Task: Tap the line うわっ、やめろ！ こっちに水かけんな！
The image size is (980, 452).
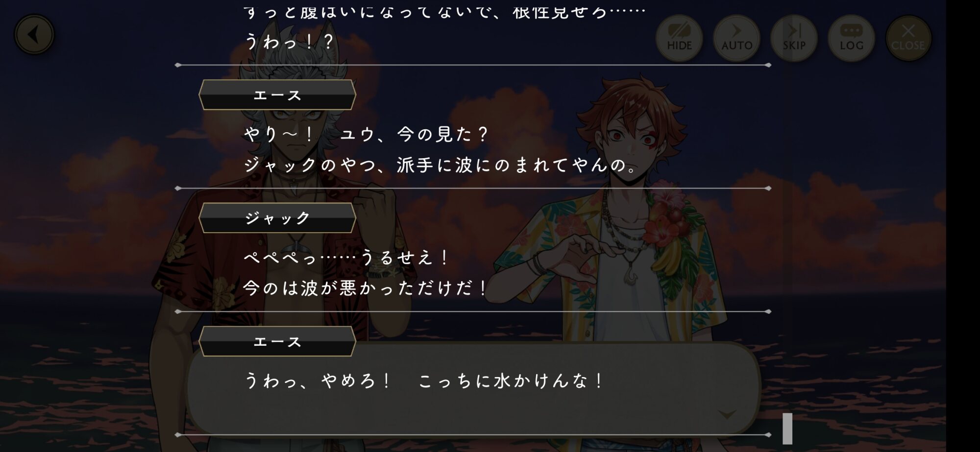Action: pyautogui.click(x=424, y=381)
